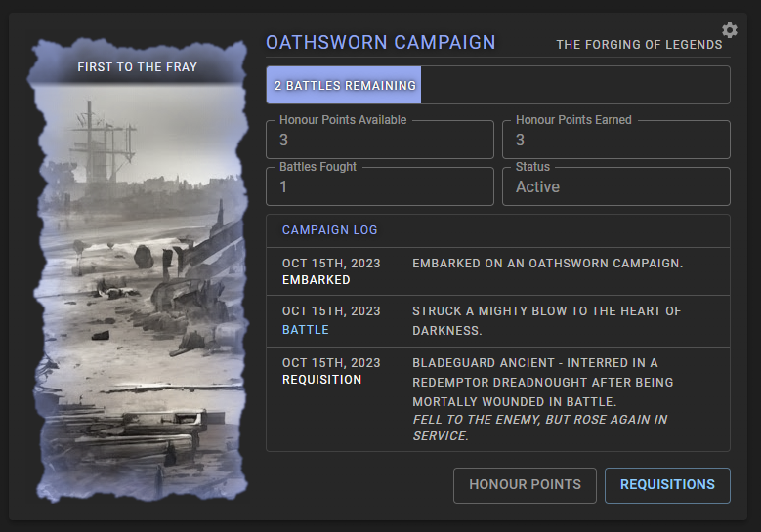761x532 pixels.
Task: Click the Status field showing Active
Action: [615, 186]
